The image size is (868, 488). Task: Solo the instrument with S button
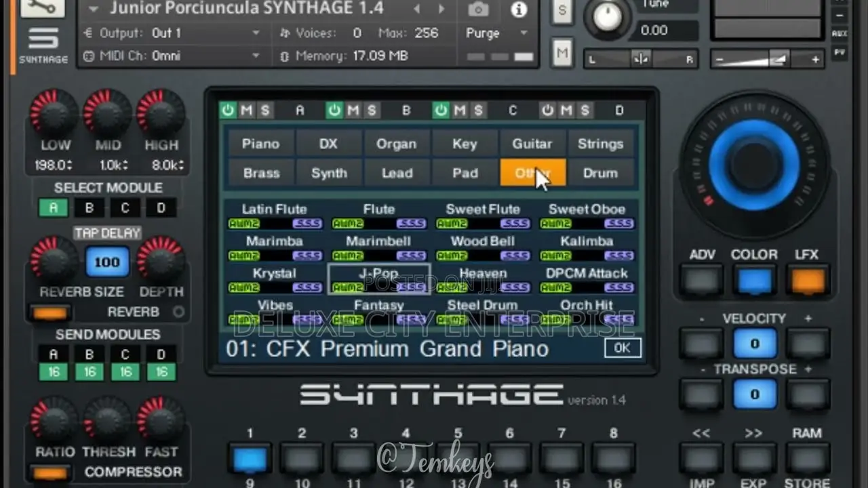(562, 12)
